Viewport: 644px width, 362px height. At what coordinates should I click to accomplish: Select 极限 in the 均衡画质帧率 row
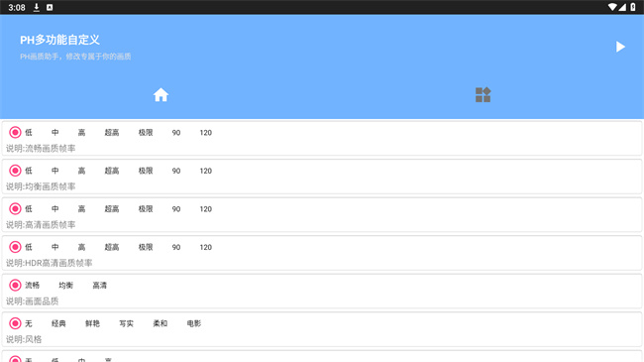pos(146,171)
